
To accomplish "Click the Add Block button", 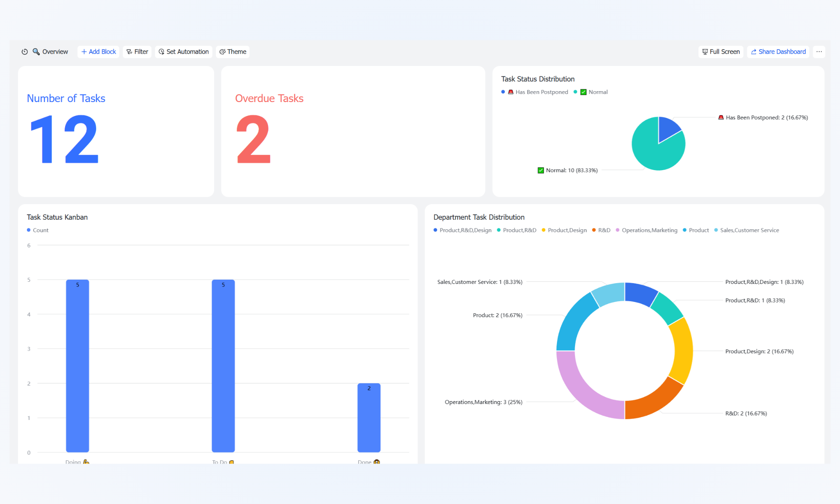I will click(98, 52).
